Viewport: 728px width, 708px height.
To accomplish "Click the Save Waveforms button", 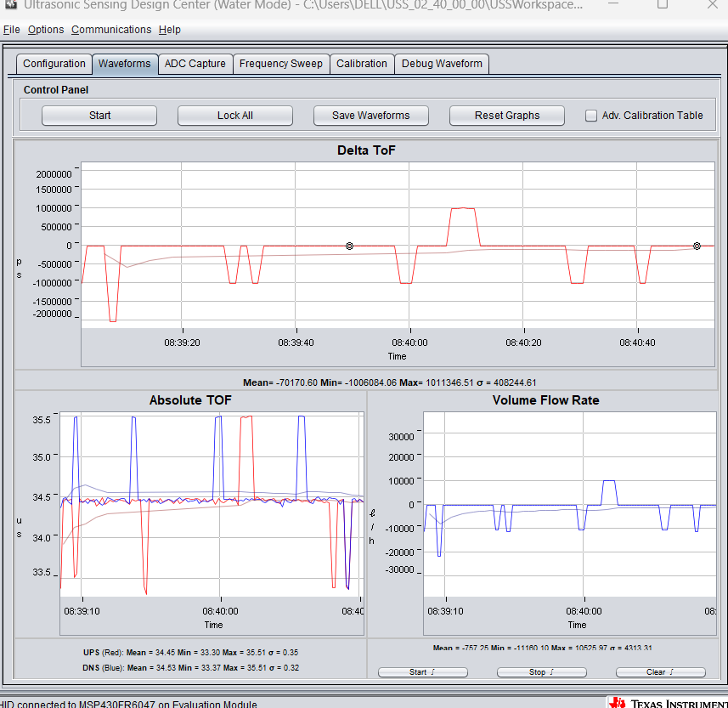I will pos(371,116).
